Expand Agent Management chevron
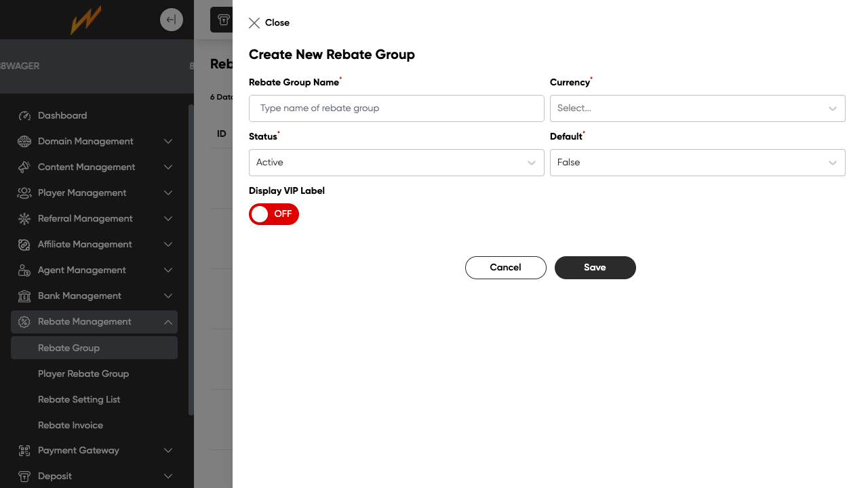868x488 pixels. click(x=168, y=270)
